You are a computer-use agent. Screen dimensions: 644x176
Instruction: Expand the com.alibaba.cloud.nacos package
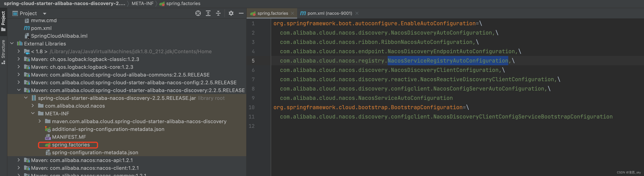tap(33, 106)
